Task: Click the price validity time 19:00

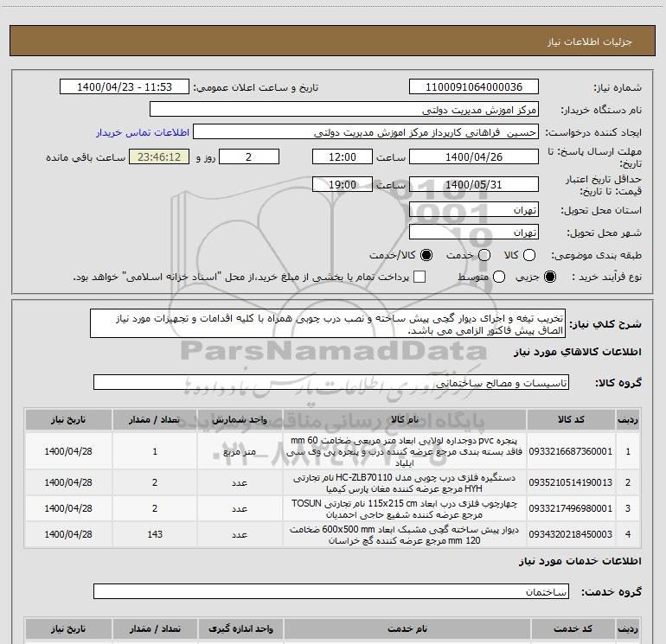Action: 343,184
